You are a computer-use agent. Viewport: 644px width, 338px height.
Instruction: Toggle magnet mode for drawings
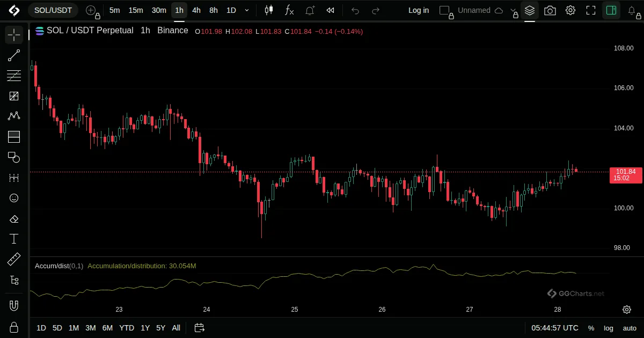coord(14,306)
